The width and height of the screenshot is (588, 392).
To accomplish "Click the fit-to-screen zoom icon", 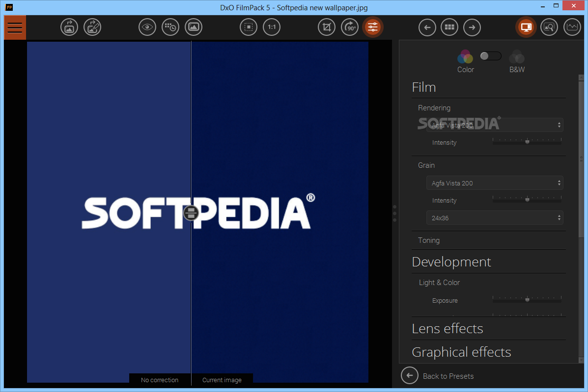I will pos(248,27).
